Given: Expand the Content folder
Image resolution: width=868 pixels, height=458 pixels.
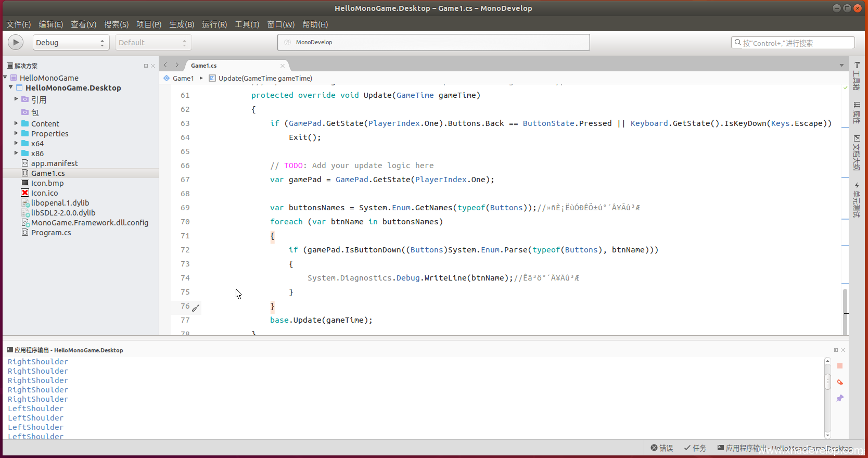Looking at the screenshot, I should pos(16,124).
